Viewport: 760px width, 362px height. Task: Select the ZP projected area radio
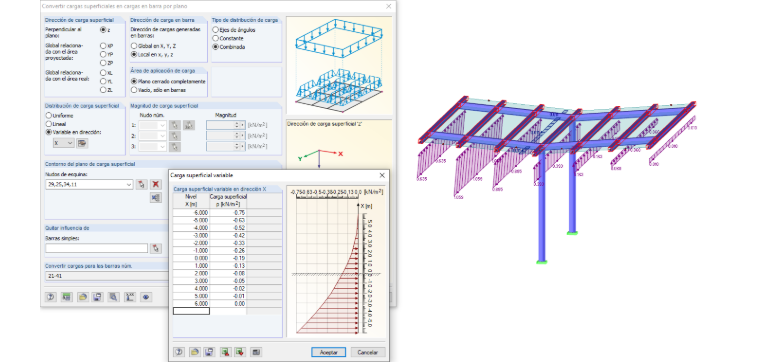[x=103, y=63]
